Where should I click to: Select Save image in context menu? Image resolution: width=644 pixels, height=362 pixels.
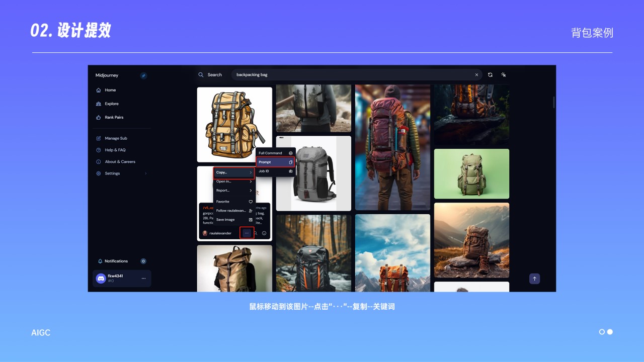[x=234, y=220]
